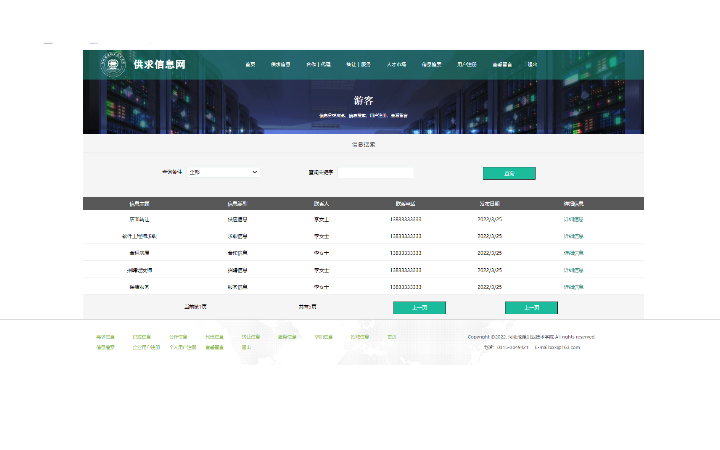The width and height of the screenshot is (720, 450).
Task: Expand the category dropdown showing 全部
Action: (223, 172)
